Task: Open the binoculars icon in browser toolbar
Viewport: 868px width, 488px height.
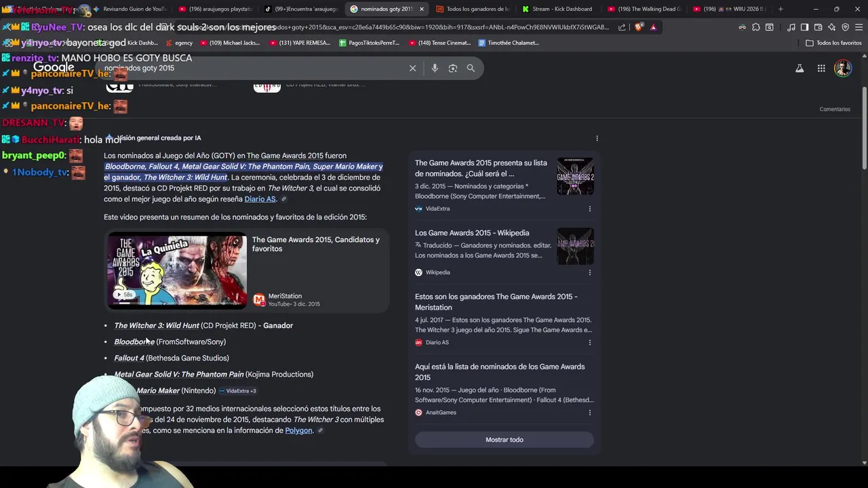Action: click(743, 27)
